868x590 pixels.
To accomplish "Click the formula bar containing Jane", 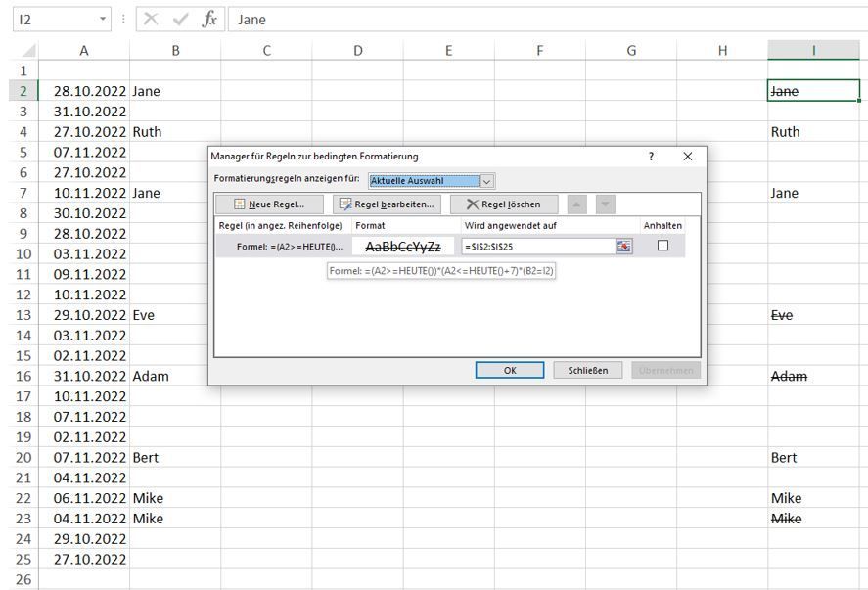I will pos(547,20).
